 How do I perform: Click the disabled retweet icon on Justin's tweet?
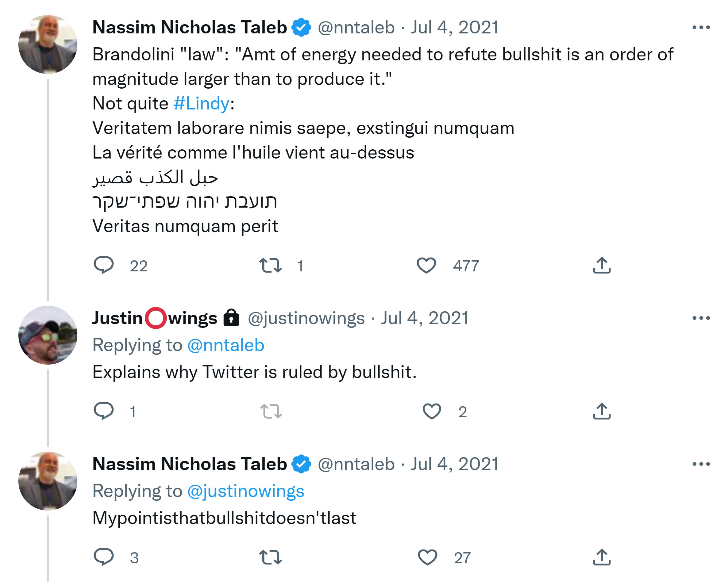pyautogui.click(x=271, y=411)
